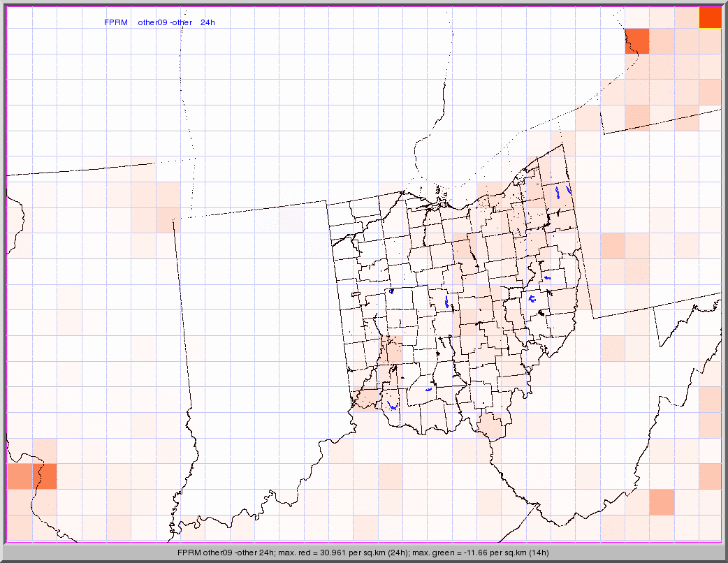Select the larger blue lake in eastern Ohio
728x563 pixels.
(532, 299)
